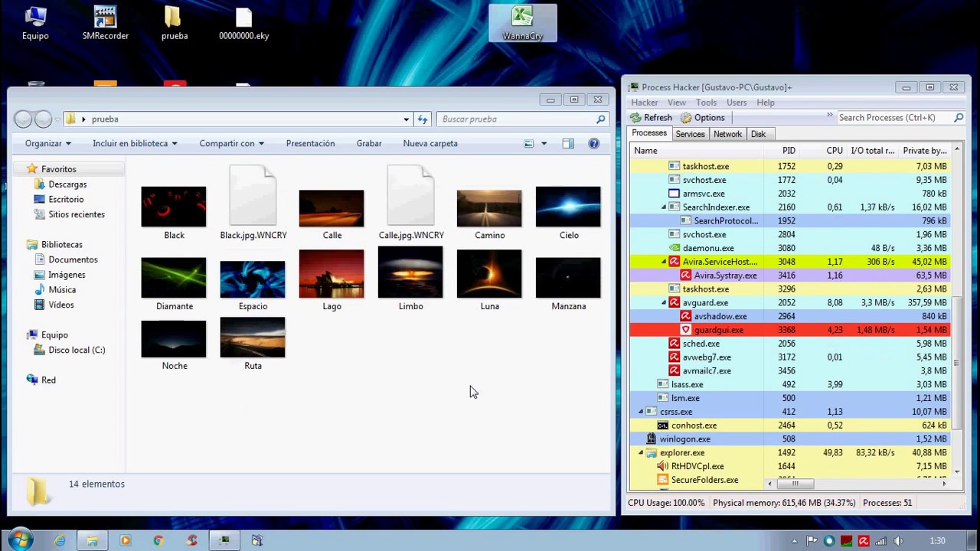Select the Black.jpg.WNCRY file
The image size is (980, 551).
253,204
